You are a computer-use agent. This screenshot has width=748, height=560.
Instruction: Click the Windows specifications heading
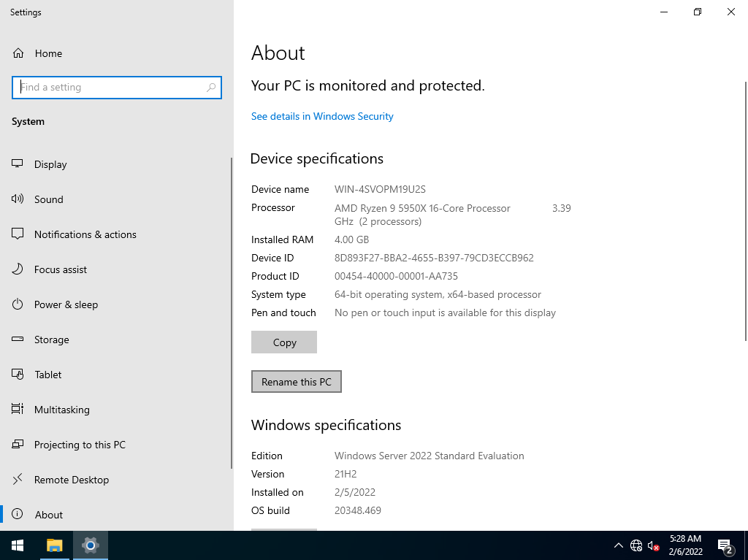coord(327,425)
